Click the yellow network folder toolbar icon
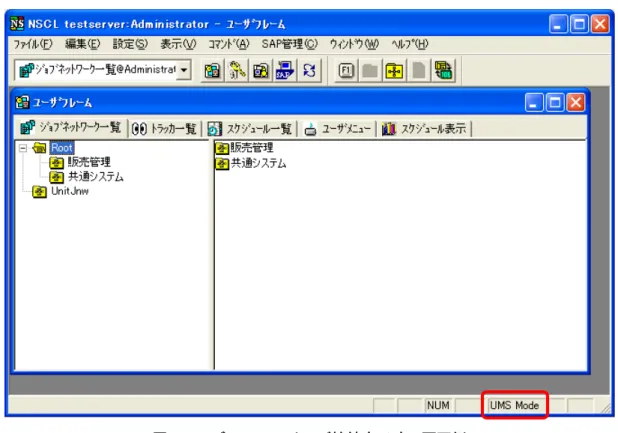Image resolution: width=618 pixels, height=433 pixels. (394, 71)
